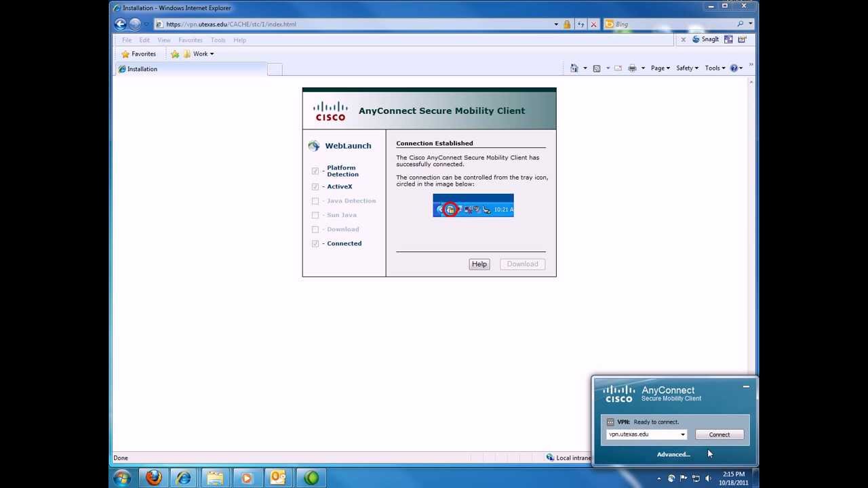Click the security lock icon in address bar
Screen dimensions: 868x488
pyautogui.click(x=567, y=24)
